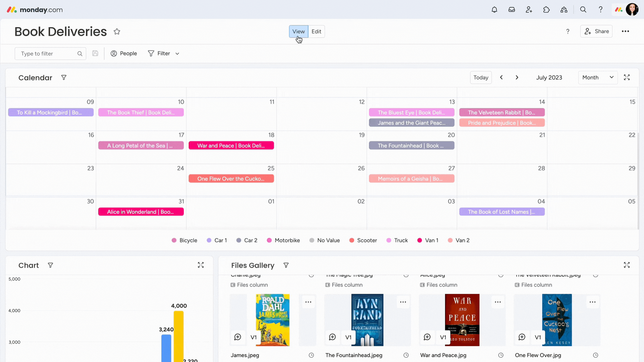This screenshot has width=644, height=362.
Task: Toggle Car 2 legend item
Action: pyautogui.click(x=247, y=240)
